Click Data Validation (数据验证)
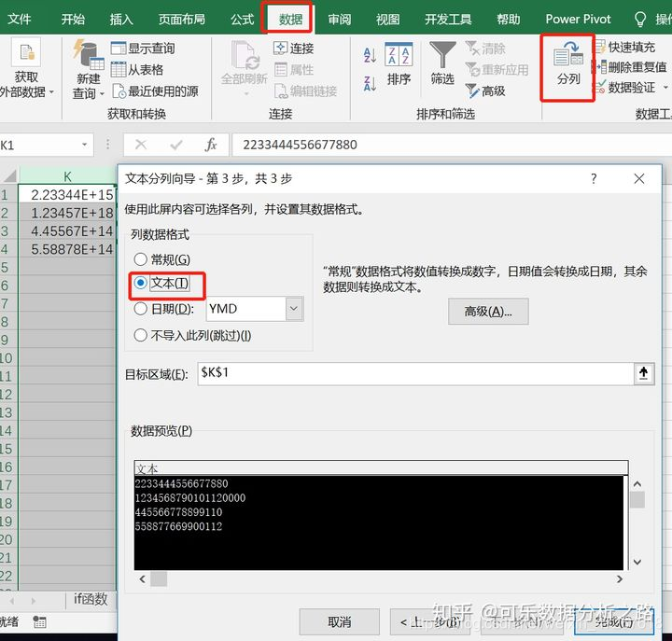 624,88
